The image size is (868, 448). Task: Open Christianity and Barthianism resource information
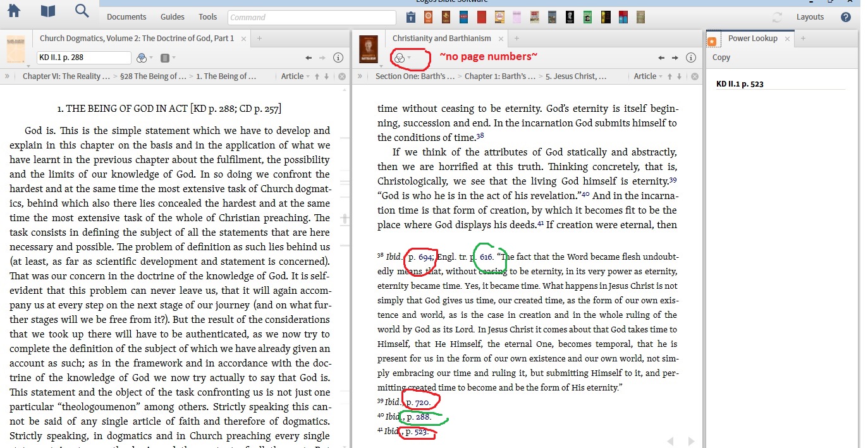(x=691, y=58)
